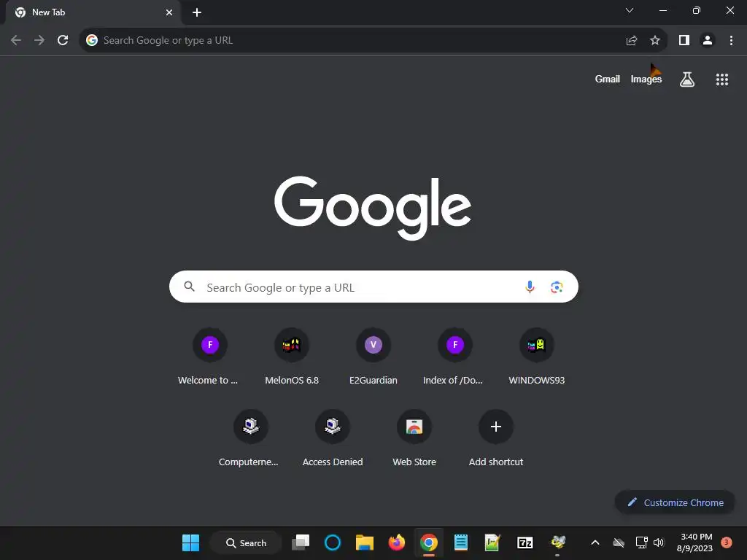747x560 pixels.
Task: Open the Access Denied shortcut
Action: coord(333,438)
